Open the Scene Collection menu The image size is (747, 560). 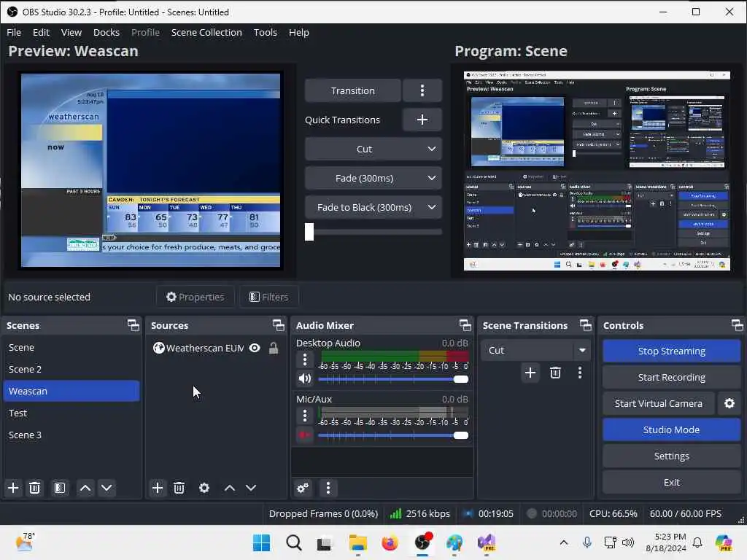pos(206,32)
